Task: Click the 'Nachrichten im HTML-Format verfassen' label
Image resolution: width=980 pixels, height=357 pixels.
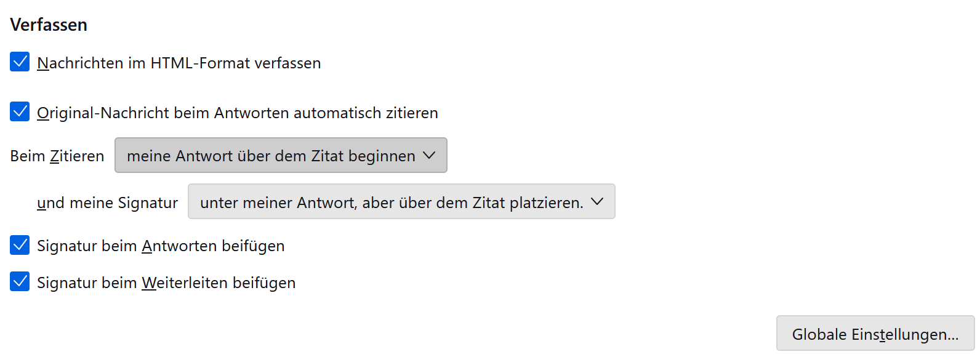Action: coord(179,63)
